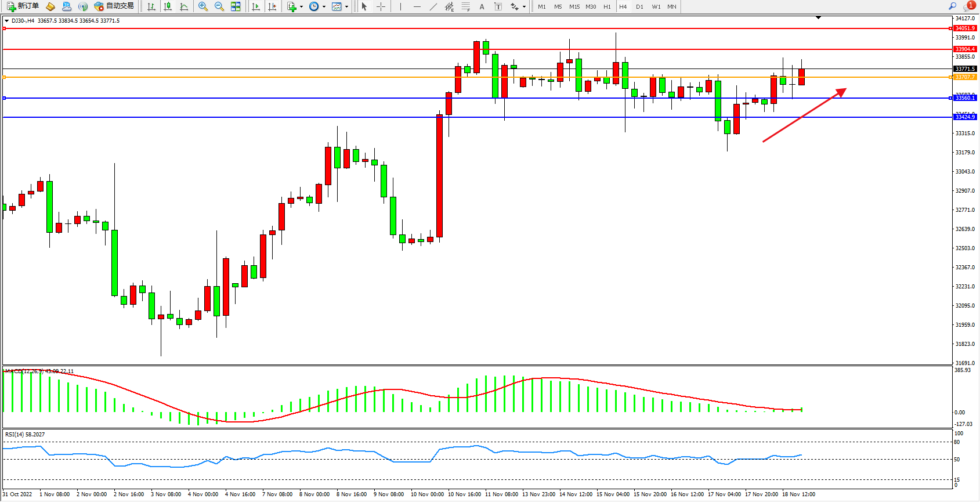This screenshot has height=502, width=980.
Task: Switch chart to bar chart mode
Action: [x=151, y=6]
